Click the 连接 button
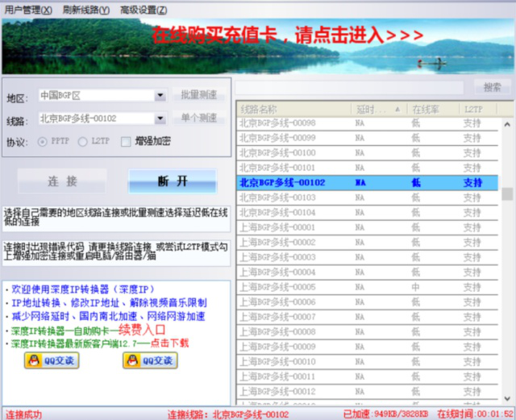This screenshot has width=516, height=420. tap(62, 181)
